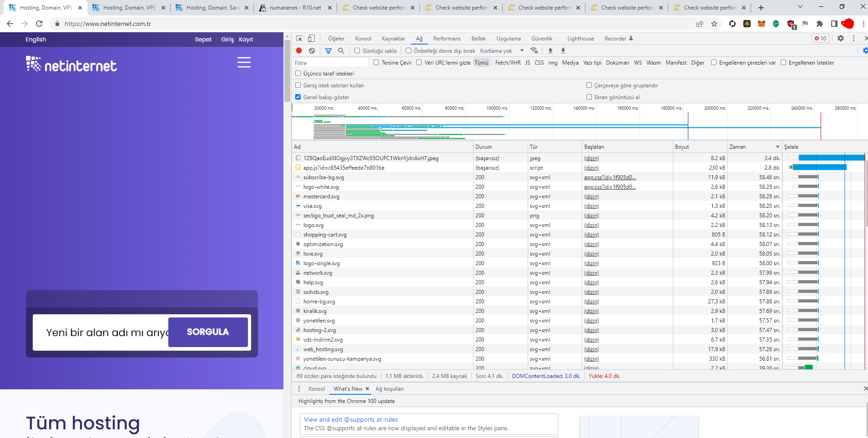The height and width of the screenshot is (438, 868).
Task: Check 'Veri URL'lerini gizle' option
Action: pos(419,63)
